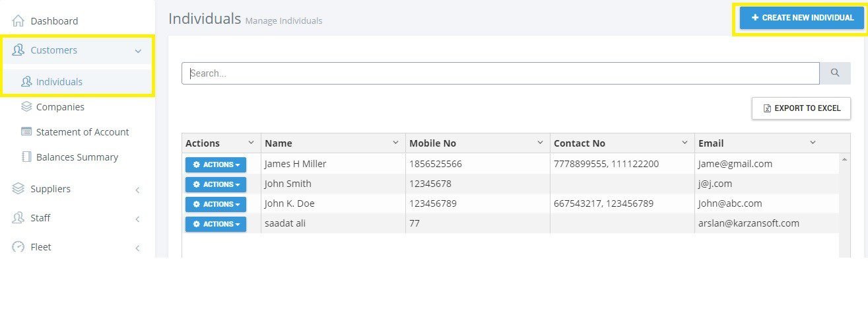
Task: Expand the Suppliers menu chevron
Action: click(x=138, y=190)
